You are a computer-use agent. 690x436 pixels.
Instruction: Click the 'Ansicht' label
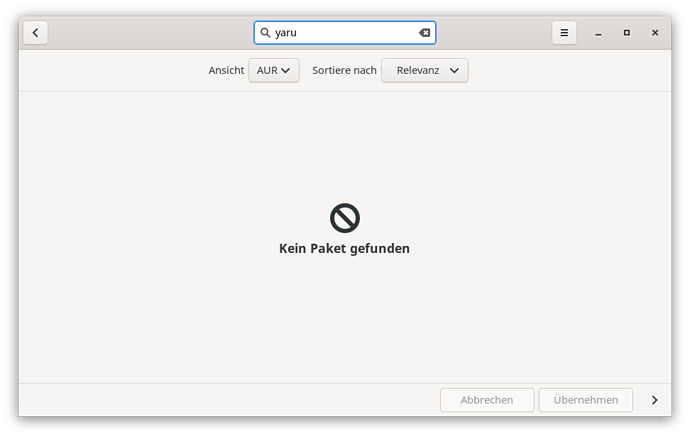tap(226, 70)
